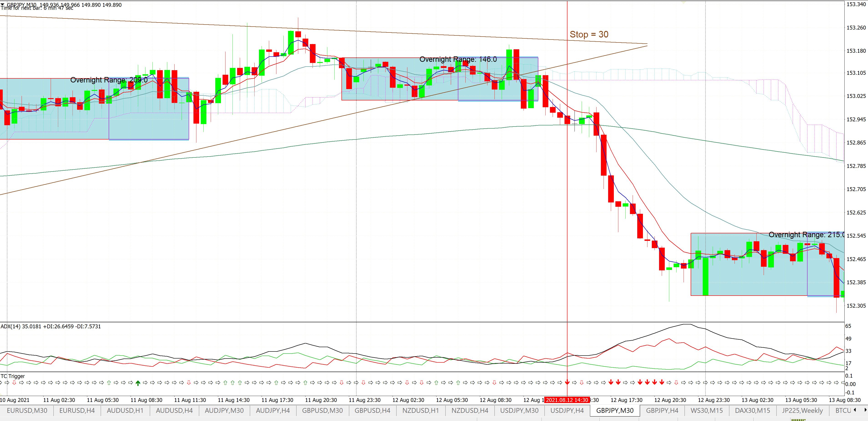The image size is (868, 421).
Task: Click the 153.340 price on the price scale
Action: pyautogui.click(x=856, y=4)
